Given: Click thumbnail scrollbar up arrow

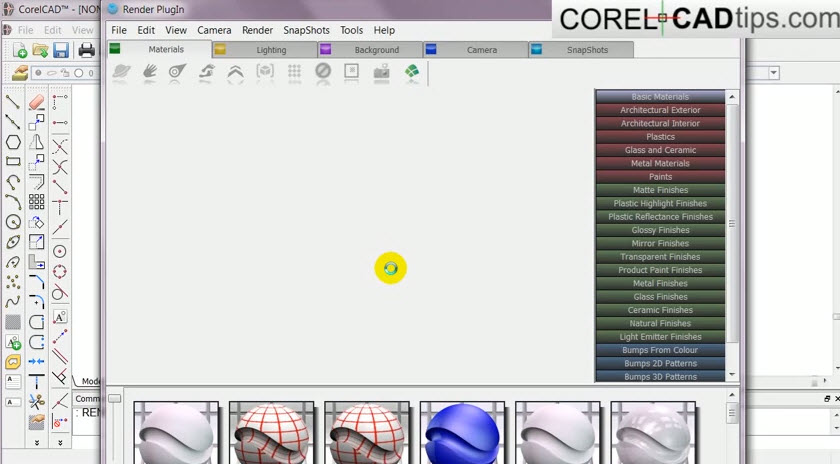Looking at the screenshot, I should pyautogui.click(x=732, y=395).
